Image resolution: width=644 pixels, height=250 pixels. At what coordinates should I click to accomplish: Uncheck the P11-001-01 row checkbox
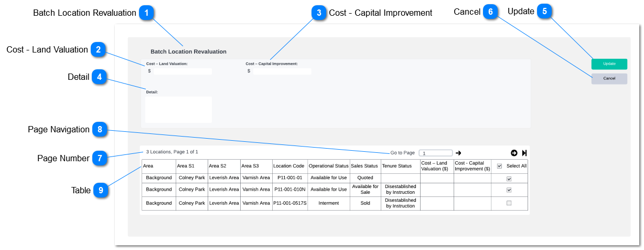pyautogui.click(x=509, y=179)
